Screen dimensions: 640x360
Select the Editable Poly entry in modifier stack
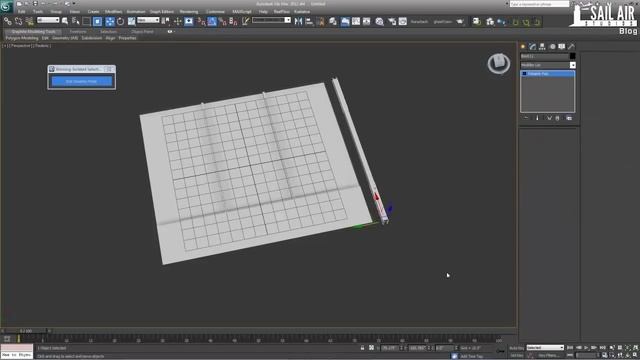(548, 73)
